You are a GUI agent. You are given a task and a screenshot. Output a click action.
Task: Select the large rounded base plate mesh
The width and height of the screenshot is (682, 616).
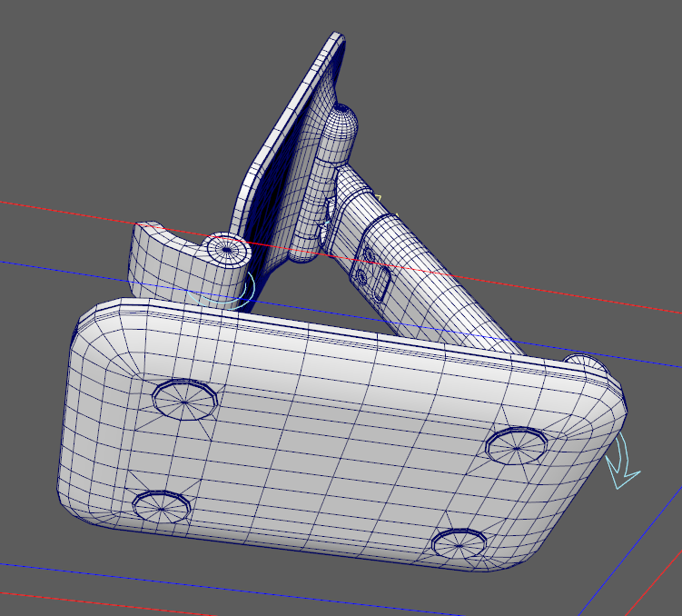(340, 435)
